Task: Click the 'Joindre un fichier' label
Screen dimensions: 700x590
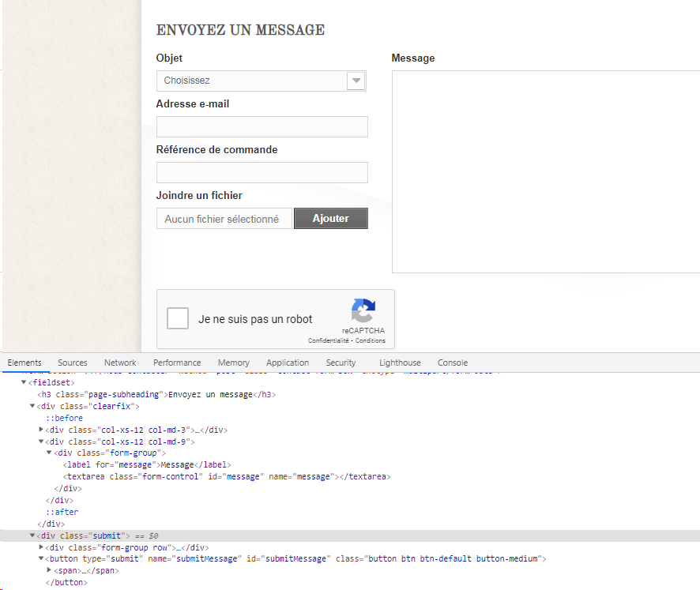Action: point(199,195)
